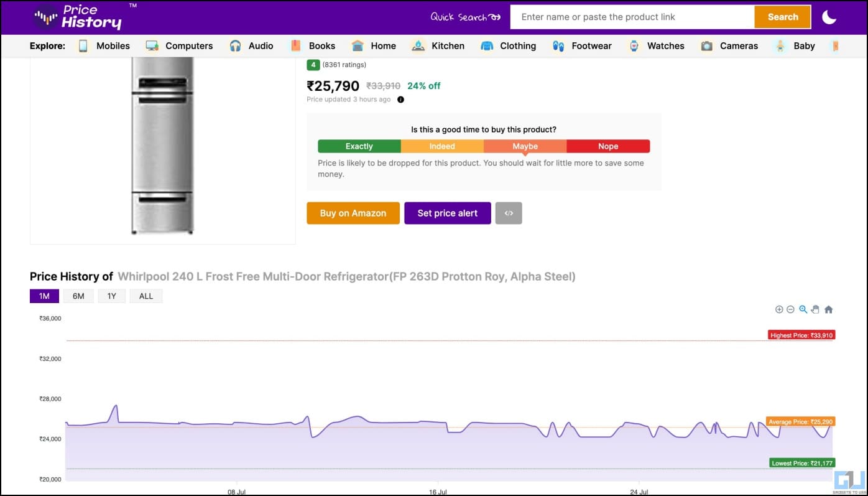868x496 pixels.
Task: Click the current price ₹25,790
Action: point(333,86)
